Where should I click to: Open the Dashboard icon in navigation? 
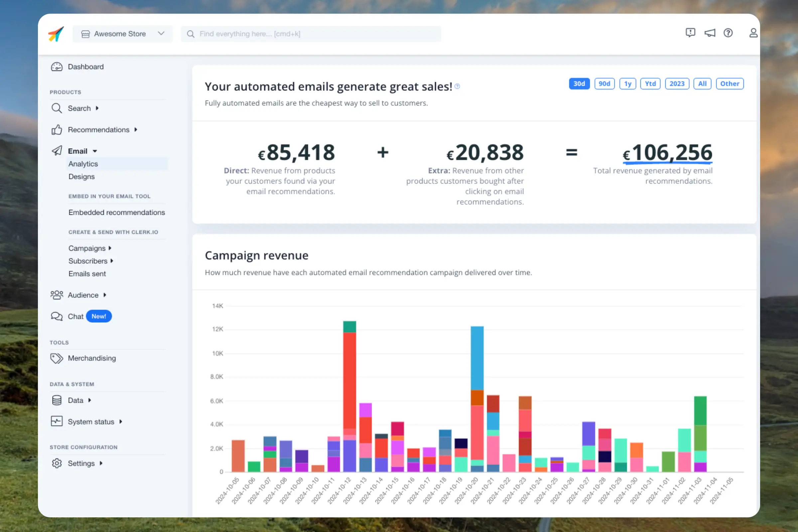(x=57, y=66)
